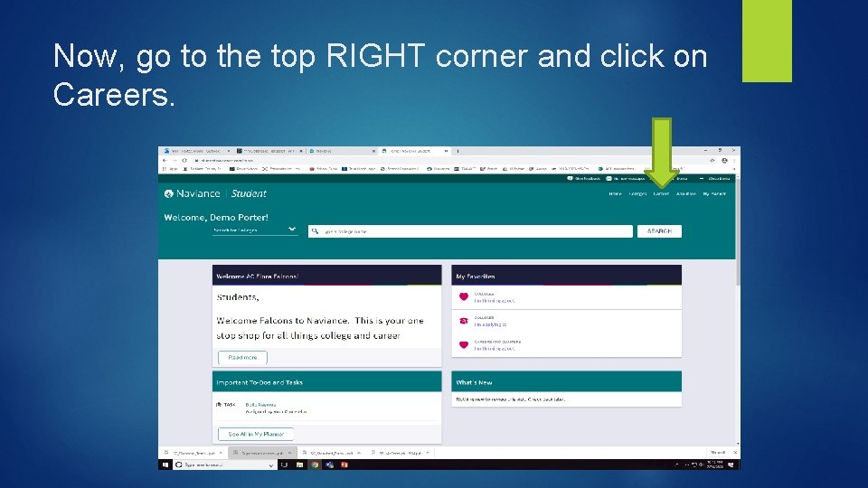Click the heart icon beside Colleges favorites
This screenshot has height=488, width=868.
click(x=464, y=296)
